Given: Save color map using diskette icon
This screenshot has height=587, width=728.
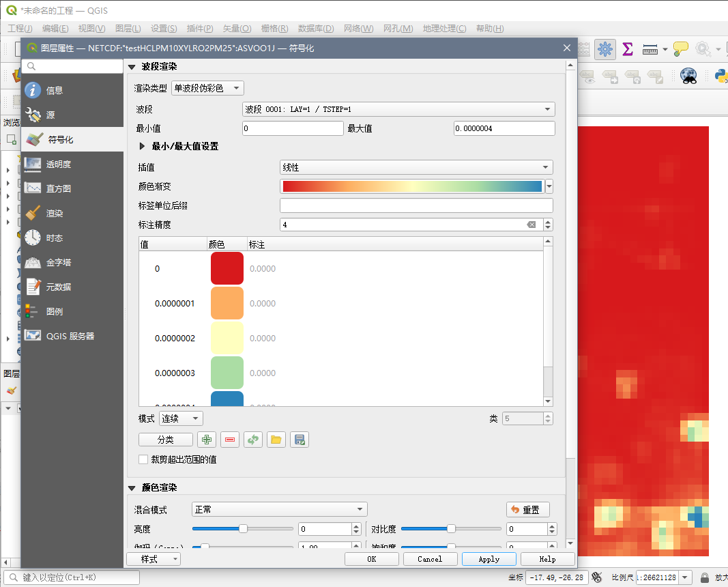Looking at the screenshot, I should (x=299, y=440).
